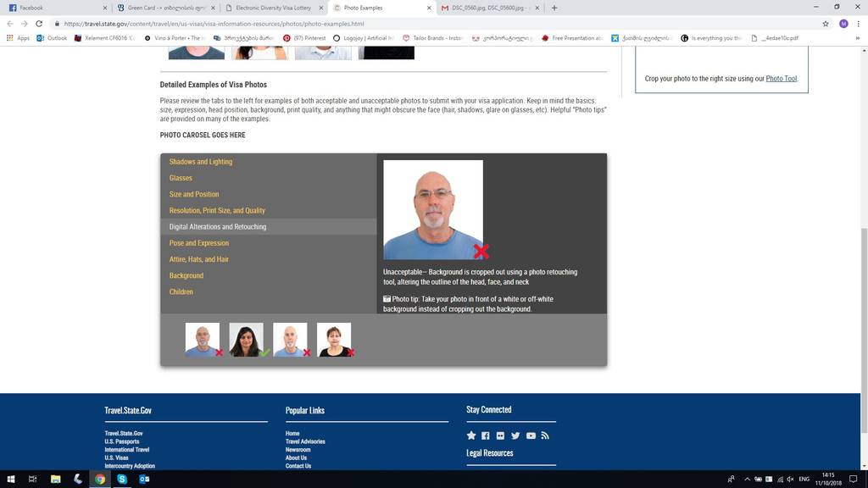The image size is (868, 488).
Task: Open RSS feed icon under Stay Connected
Action: click(545, 435)
